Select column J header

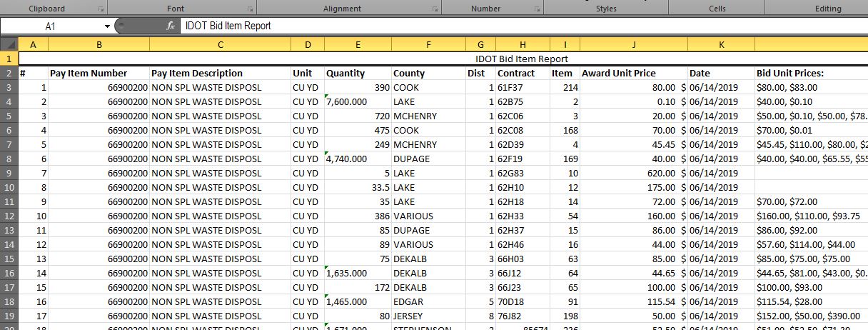point(634,44)
